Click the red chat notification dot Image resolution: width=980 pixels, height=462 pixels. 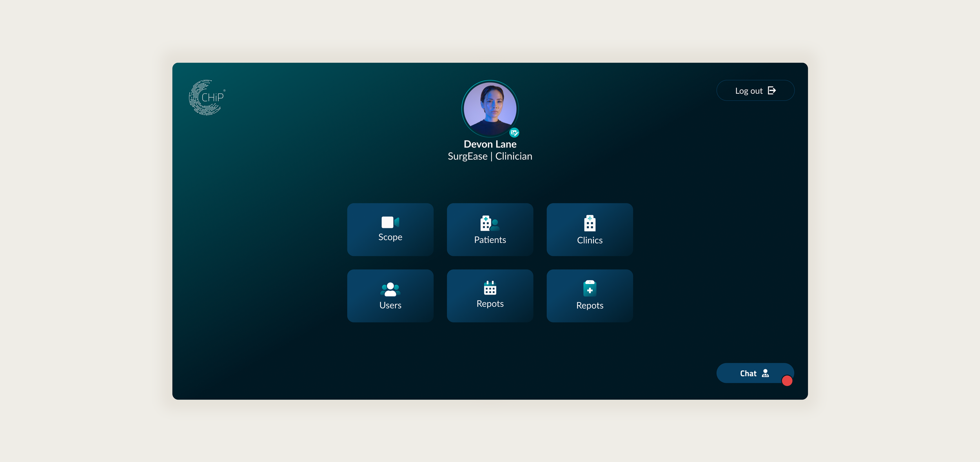(x=787, y=380)
